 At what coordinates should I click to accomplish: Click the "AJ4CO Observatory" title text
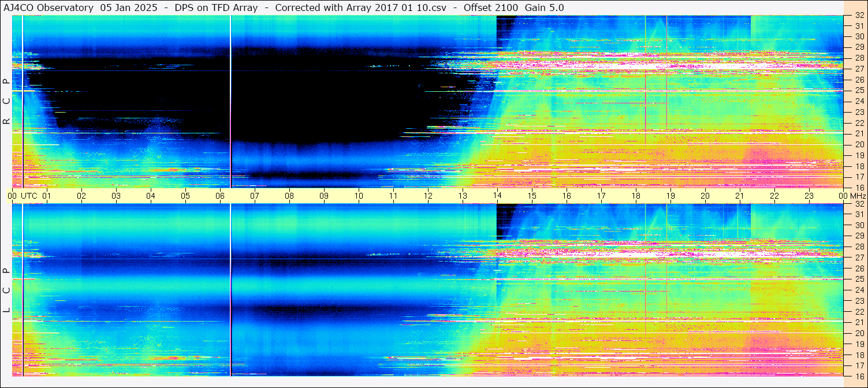point(49,8)
